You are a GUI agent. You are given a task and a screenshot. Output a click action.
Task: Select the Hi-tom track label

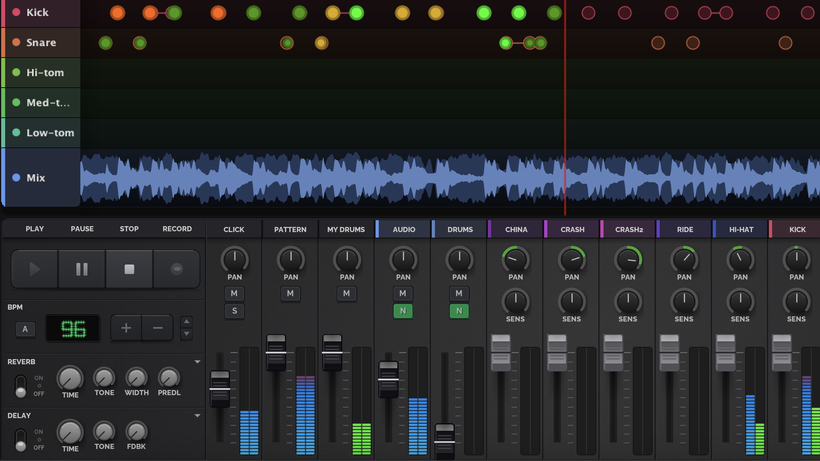(x=41, y=73)
